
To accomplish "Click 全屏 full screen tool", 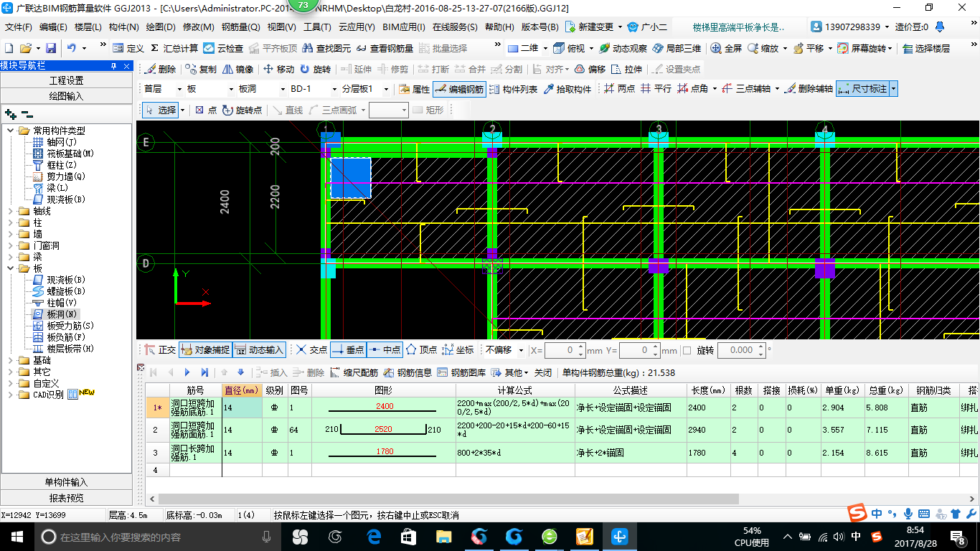I will (x=726, y=48).
